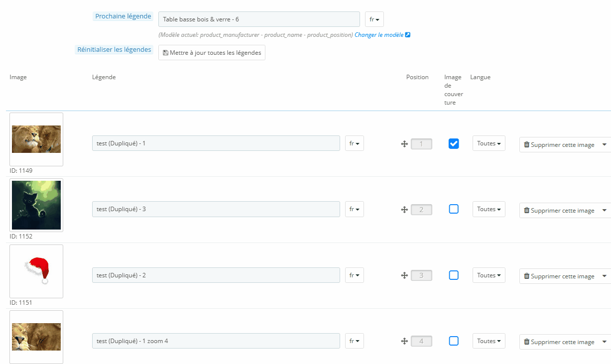
Task: Click Mettre à jour toutes les légendes button
Action: point(212,53)
